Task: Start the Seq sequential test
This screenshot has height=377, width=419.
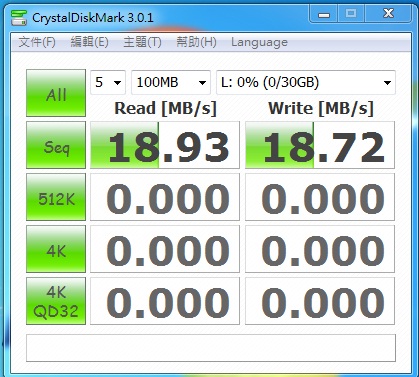Action: [56, 145]
